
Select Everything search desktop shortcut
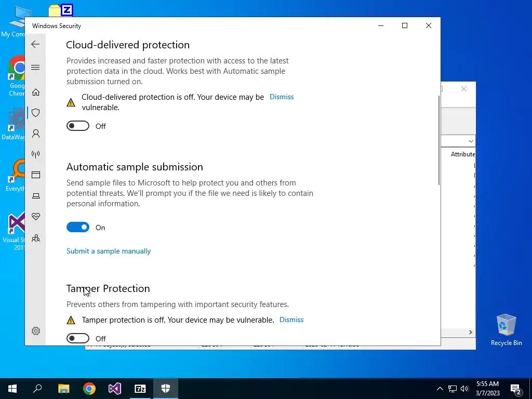(x=16, y=176)
